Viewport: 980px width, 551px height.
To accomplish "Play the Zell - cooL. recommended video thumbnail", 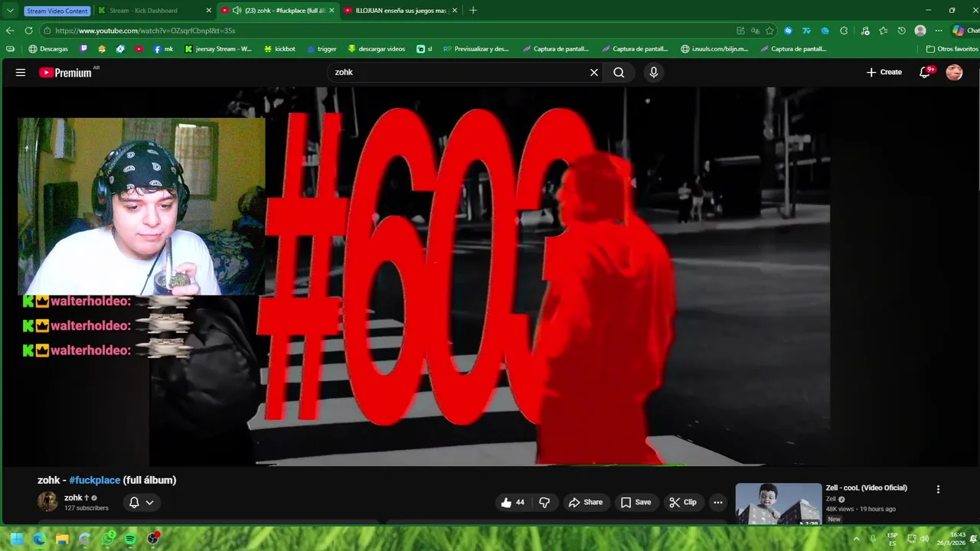I will point(778,504).
